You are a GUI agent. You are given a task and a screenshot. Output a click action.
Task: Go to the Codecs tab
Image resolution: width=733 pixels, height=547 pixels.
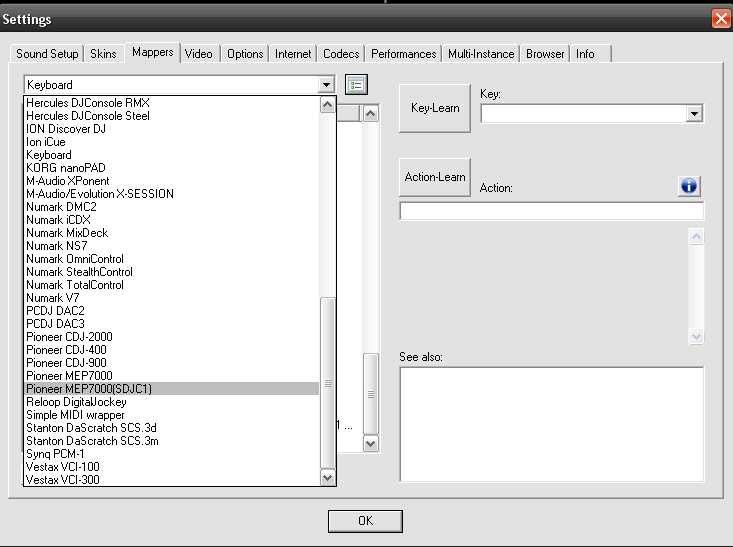pos(341,54)
